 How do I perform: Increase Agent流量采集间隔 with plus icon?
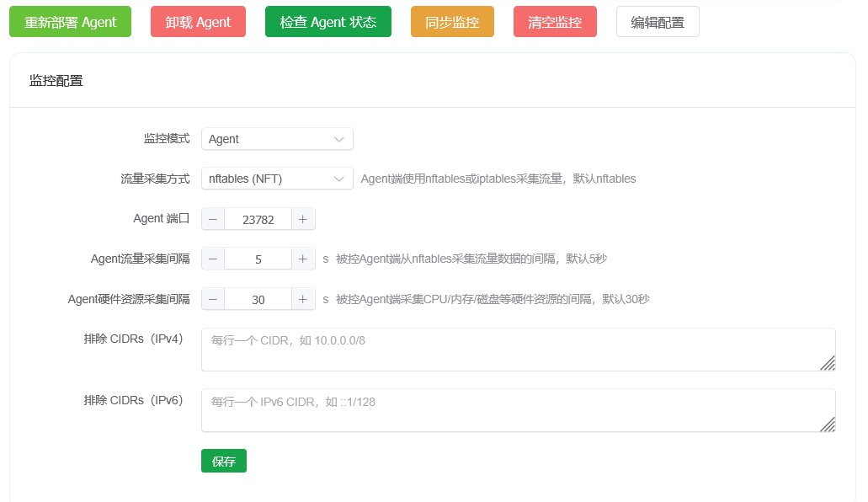tap(303, 259)
